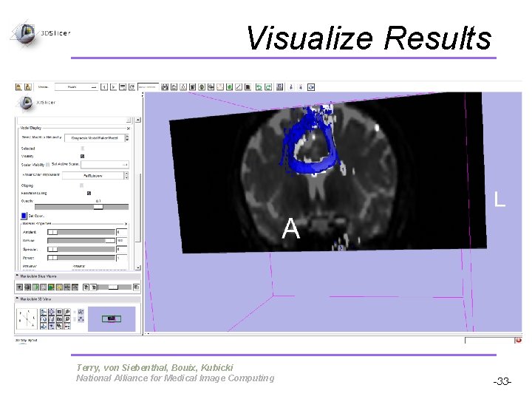Click the Load Scene toolbar icon
Screen dimensions: 532x399
tap(18, 87)
